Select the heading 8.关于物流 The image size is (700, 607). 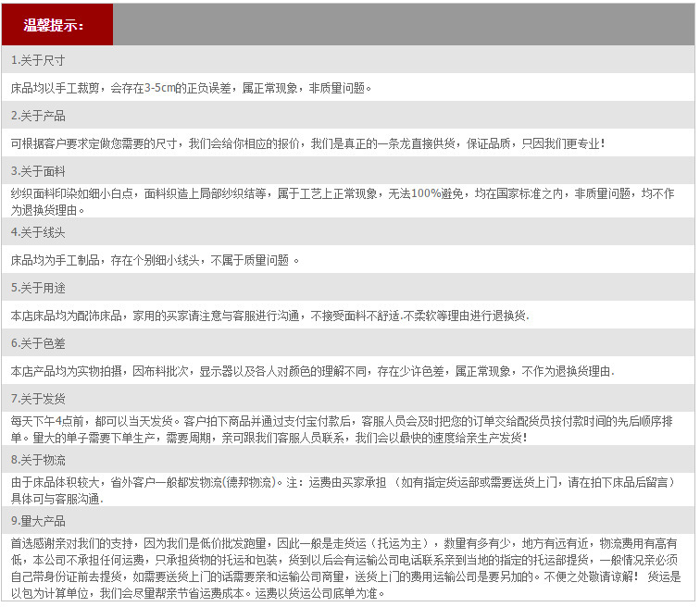(38, 460)
